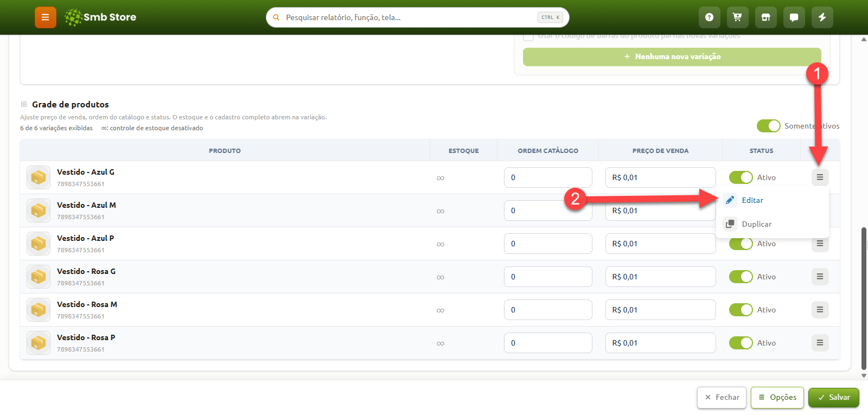The width and height of the screenshot is (868, 415).
Task: Click sale price field for Vestido - Rosa G
Action: (x=660, y=277)
